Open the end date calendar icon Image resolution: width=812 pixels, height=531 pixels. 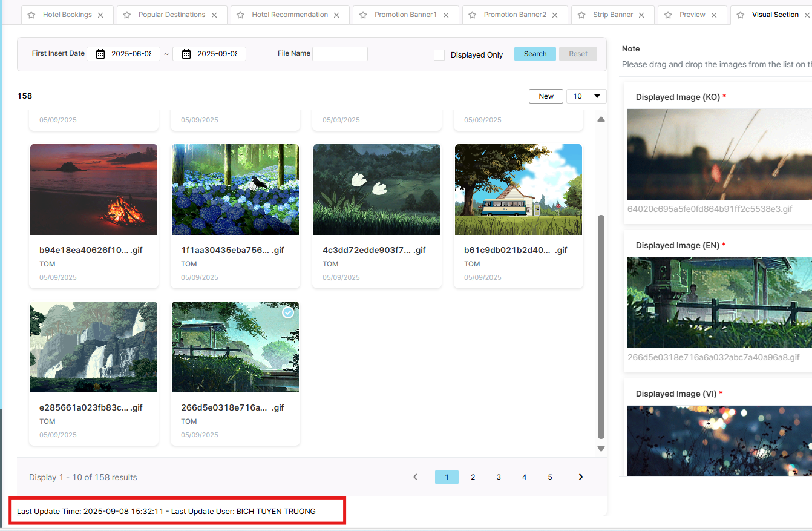click(186, 54)
